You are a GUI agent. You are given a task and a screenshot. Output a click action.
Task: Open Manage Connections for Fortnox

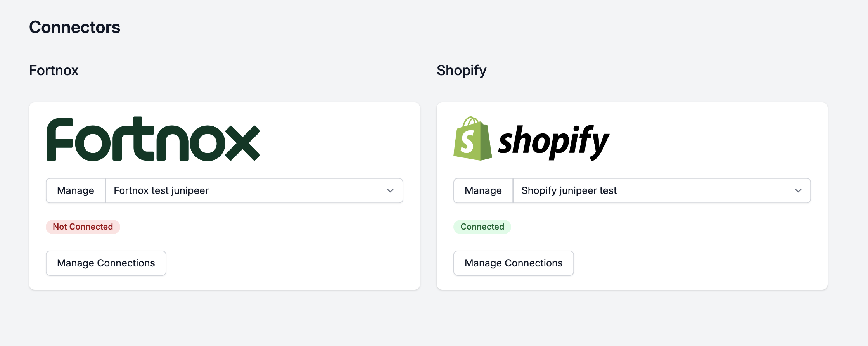tap(106, 263)
